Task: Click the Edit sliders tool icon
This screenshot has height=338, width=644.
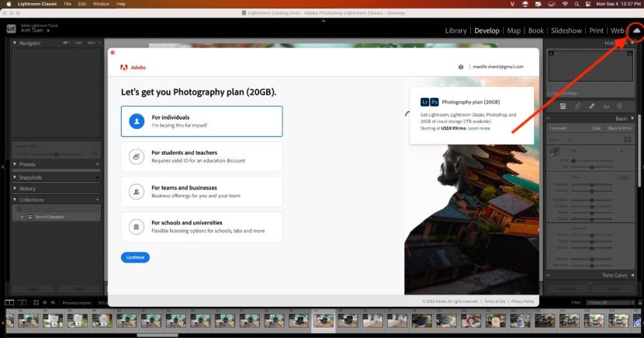Action: (x=563, y=106)
